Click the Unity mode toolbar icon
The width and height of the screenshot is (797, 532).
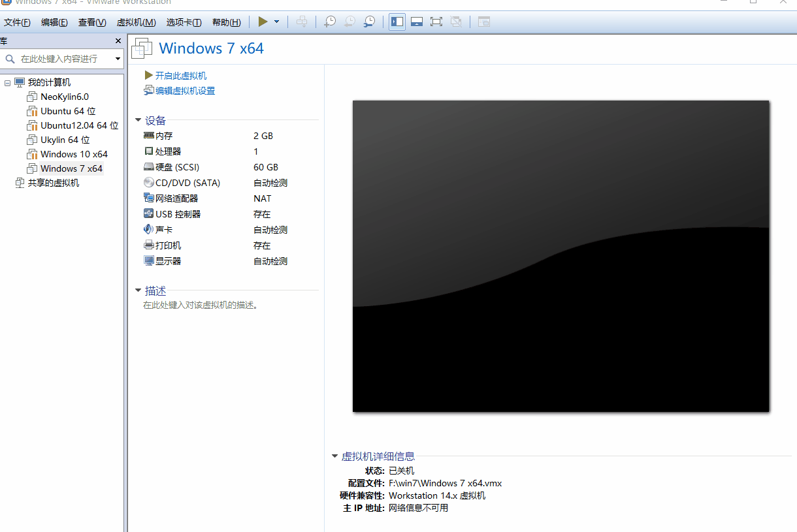pos(456,22)
